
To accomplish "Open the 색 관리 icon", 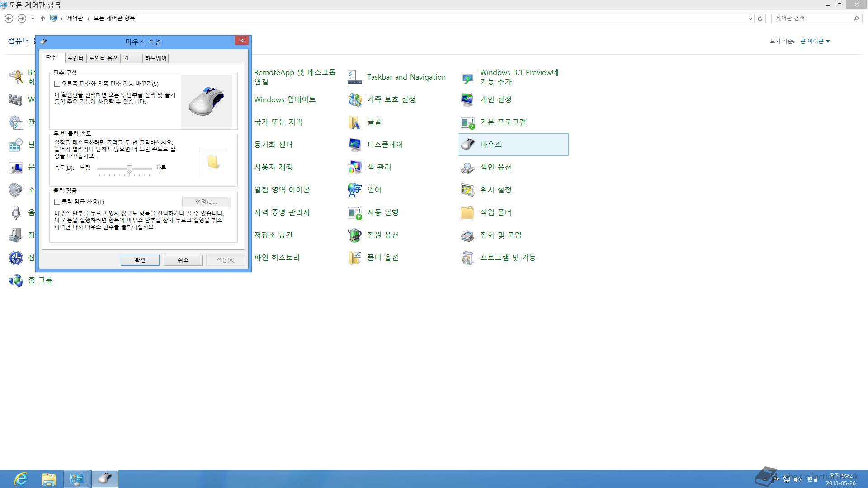I will pyautogui.click(x=354, y=167).
